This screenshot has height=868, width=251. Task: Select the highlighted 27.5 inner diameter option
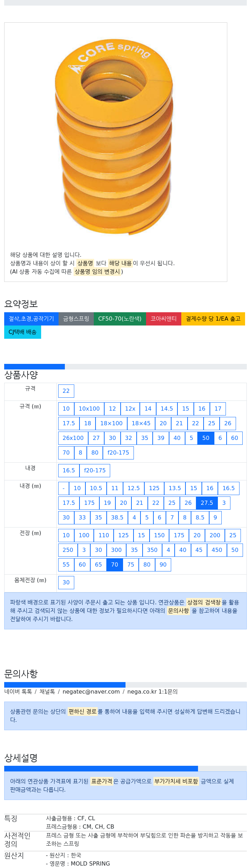click(x=207, y=503)
